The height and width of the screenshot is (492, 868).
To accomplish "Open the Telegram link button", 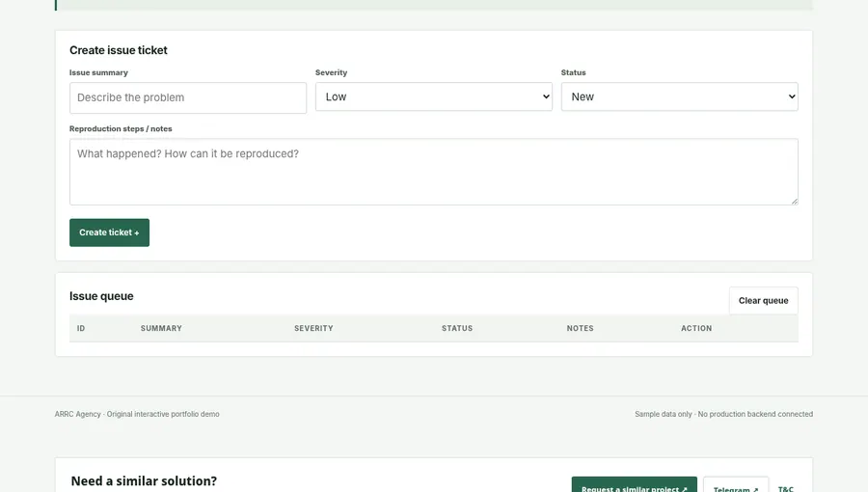I will coord(735,485).
